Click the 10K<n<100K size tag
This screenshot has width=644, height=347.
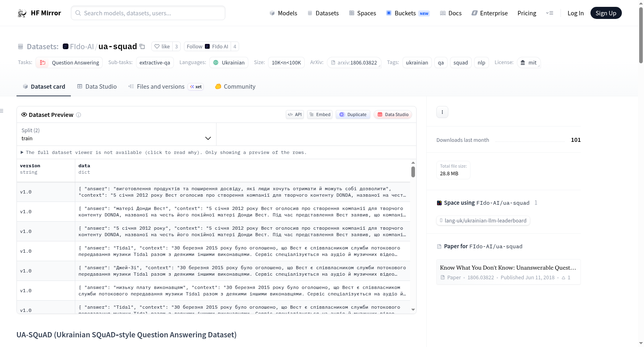coord(286,62)
